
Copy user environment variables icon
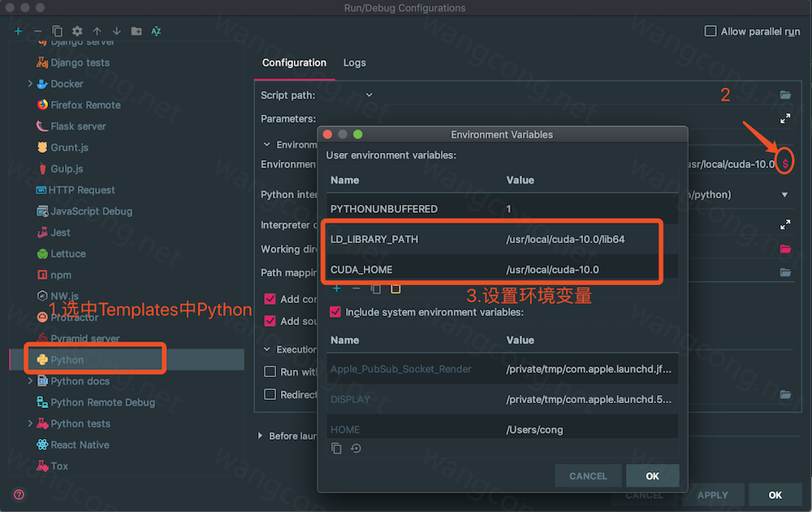coord(376,289)
